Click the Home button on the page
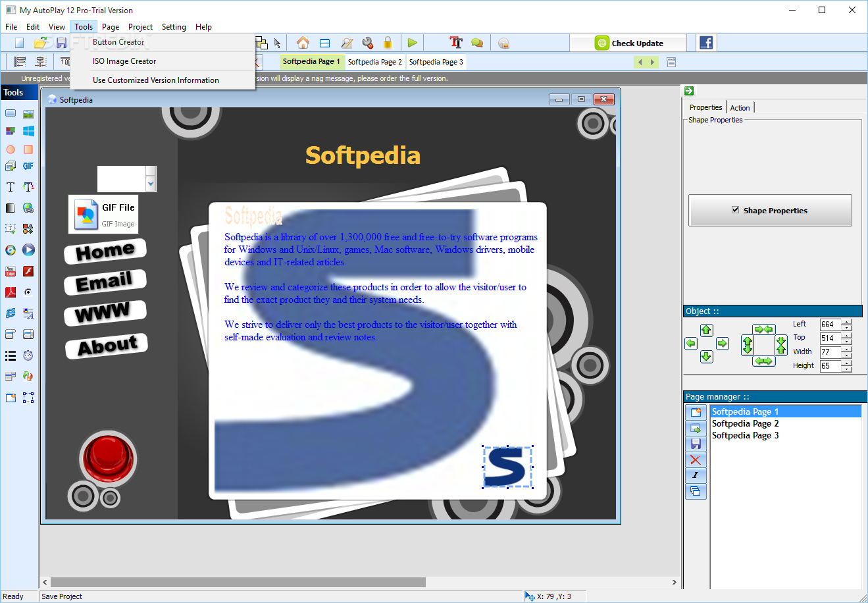The image size is (868, 603). click(105, 251)
